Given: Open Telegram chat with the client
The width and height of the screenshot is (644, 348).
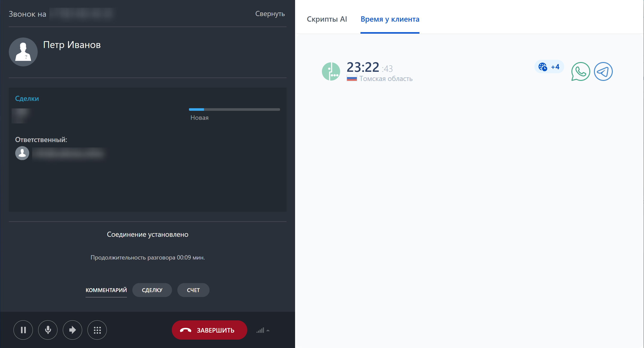Looking at the screenshot, I should point(603,71).
